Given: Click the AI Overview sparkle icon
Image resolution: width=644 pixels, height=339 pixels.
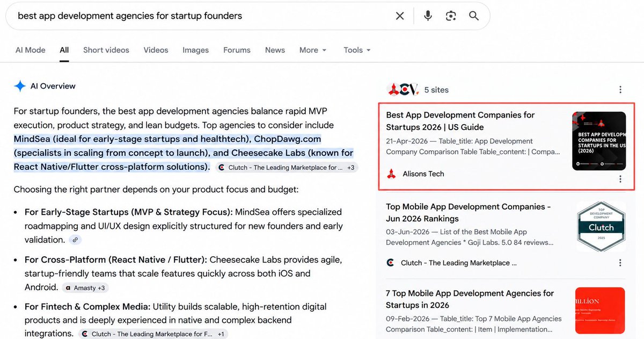Looking at the screenshot, I should coord(20,86).
